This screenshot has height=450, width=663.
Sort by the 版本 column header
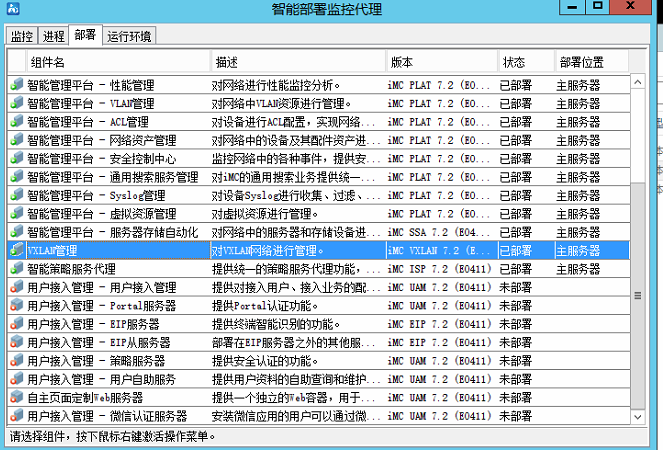[441, 62]
